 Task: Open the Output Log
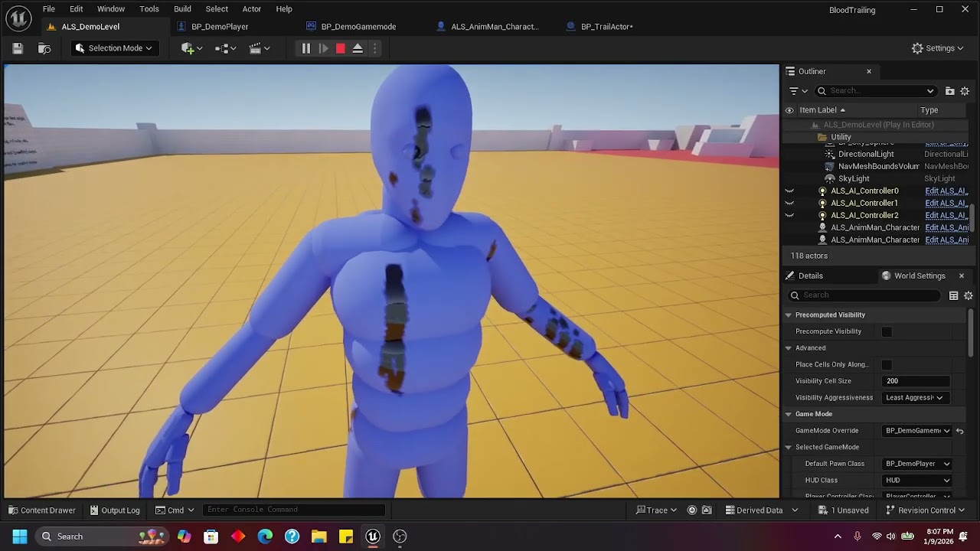click(115, 510)
